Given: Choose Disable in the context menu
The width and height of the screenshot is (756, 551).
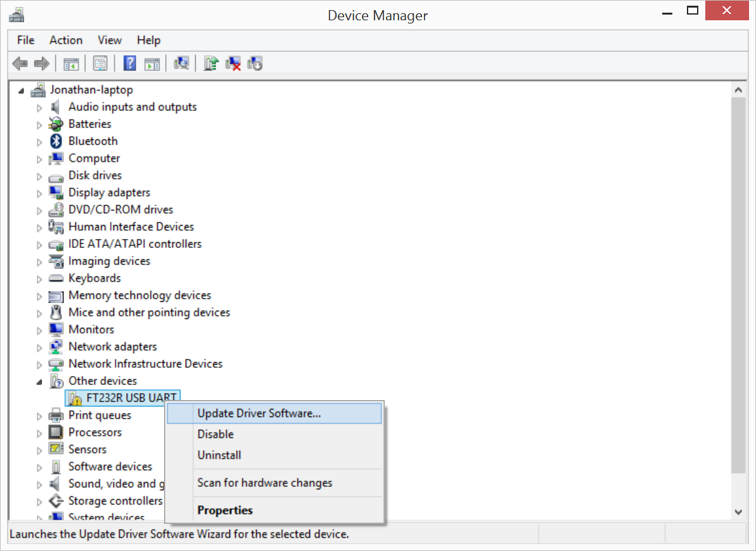Looking at the screenshot, I should tap(274, 434).
